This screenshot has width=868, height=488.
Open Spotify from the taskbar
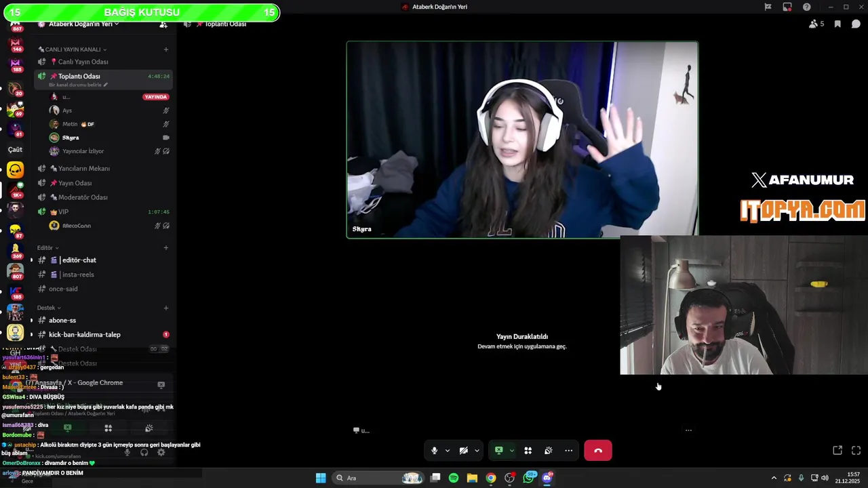(x=454, y=478)
